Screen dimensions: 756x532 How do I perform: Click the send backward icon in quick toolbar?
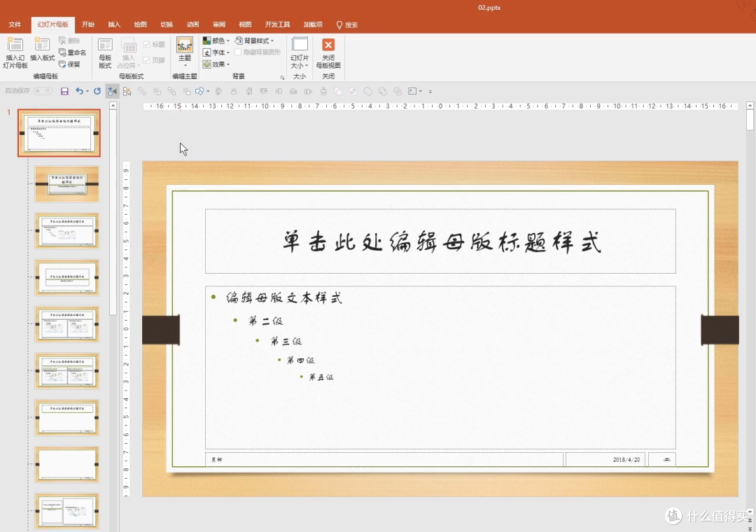click(x=157, y=91)
